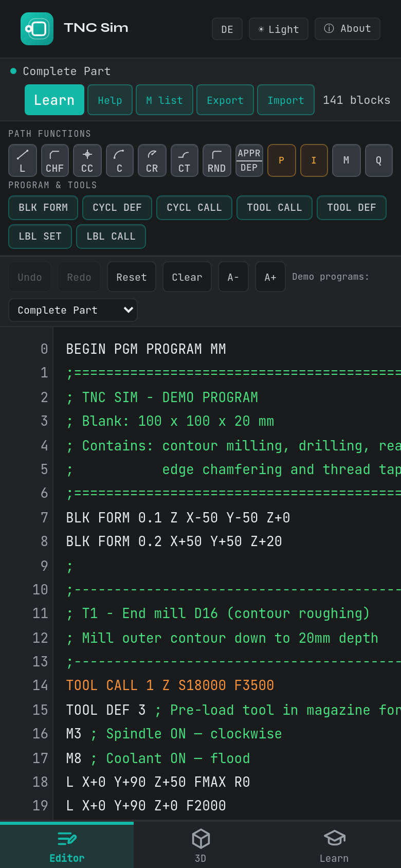Click comment T1 - End mill D16 line
This screenshot has width=401, height=868.
[x=217, y=613]
